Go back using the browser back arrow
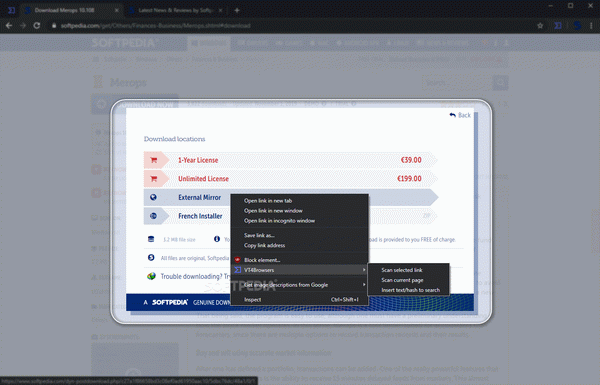600x385 pixels. pos(9,26)
